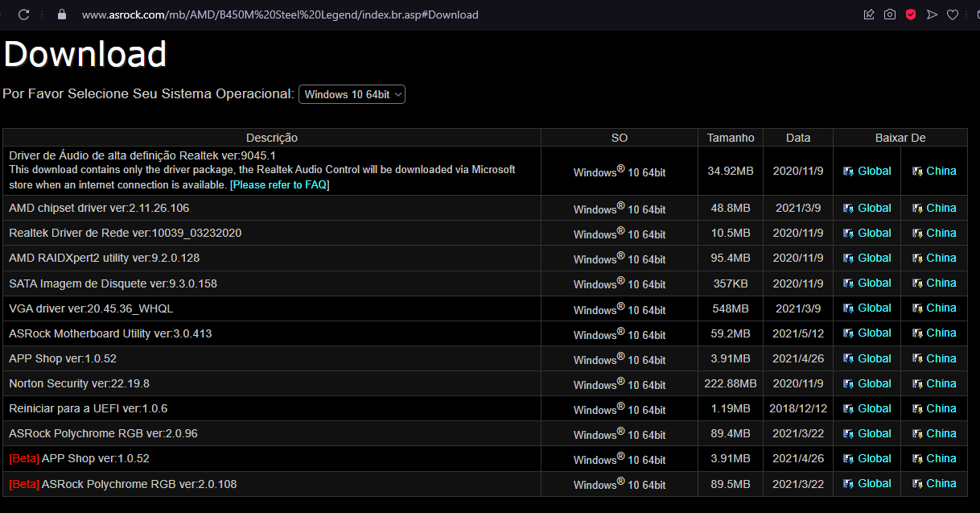Open the Please refer to FAQ link
Image resolution: width=980 pixels, height=513 pixels.
click(279, 184)
